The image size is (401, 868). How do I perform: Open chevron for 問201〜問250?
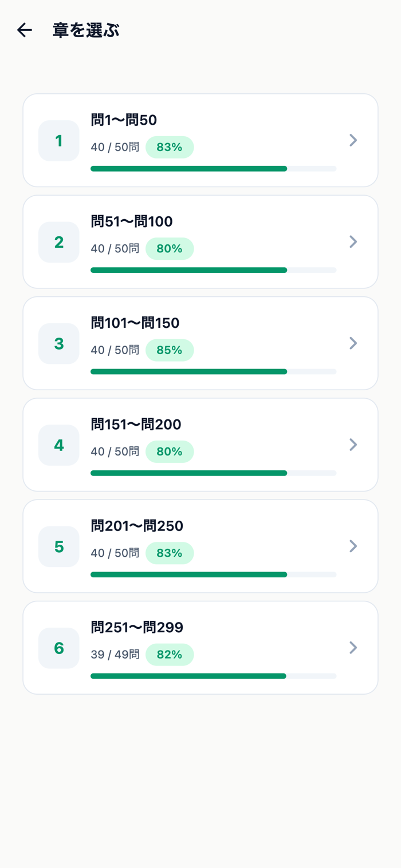point(353,546)
